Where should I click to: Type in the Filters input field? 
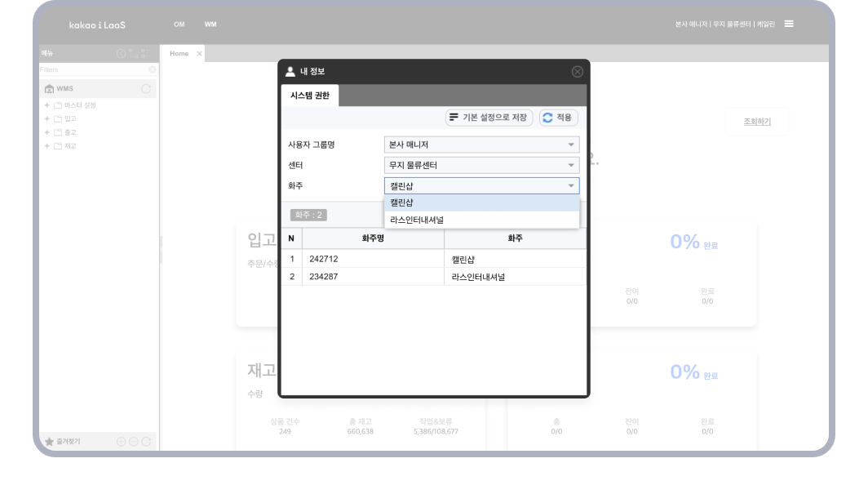[x=91, y=69]
